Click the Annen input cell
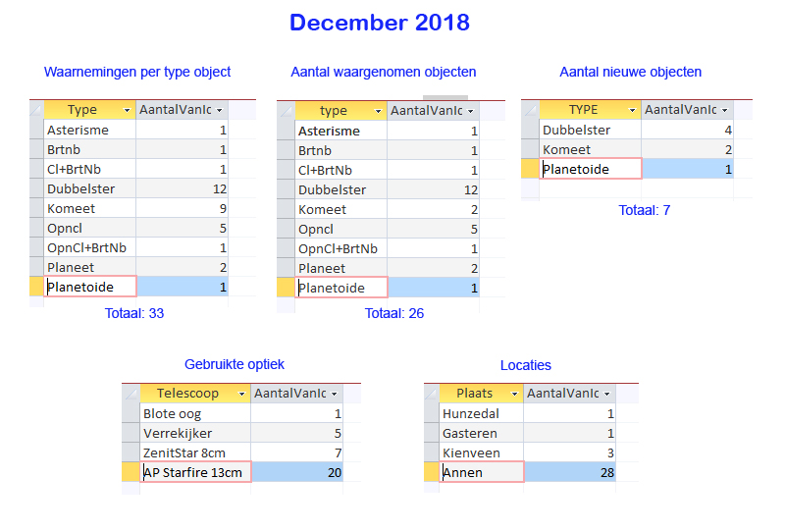 pos(482,472)
